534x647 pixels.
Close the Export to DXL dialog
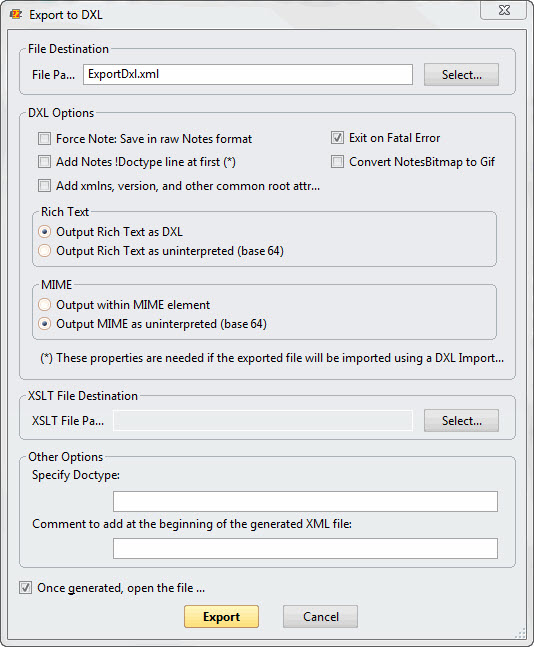point(503,10)
